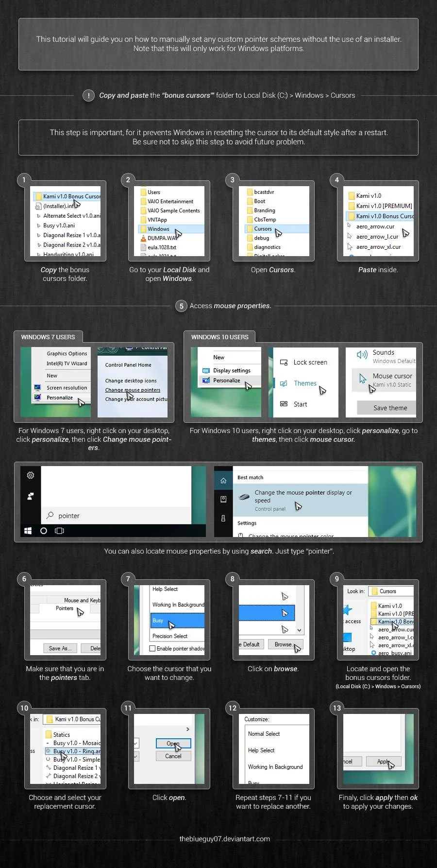
Task: Open the Change desktop icons link
Action: 131,381
